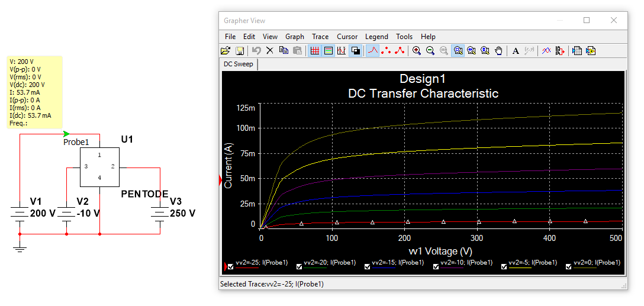Image resolution: width=644 pixels, height=306 pixels.
Task: Toggle the vv2=0 trace checkbox
Action: click(569, 266)
